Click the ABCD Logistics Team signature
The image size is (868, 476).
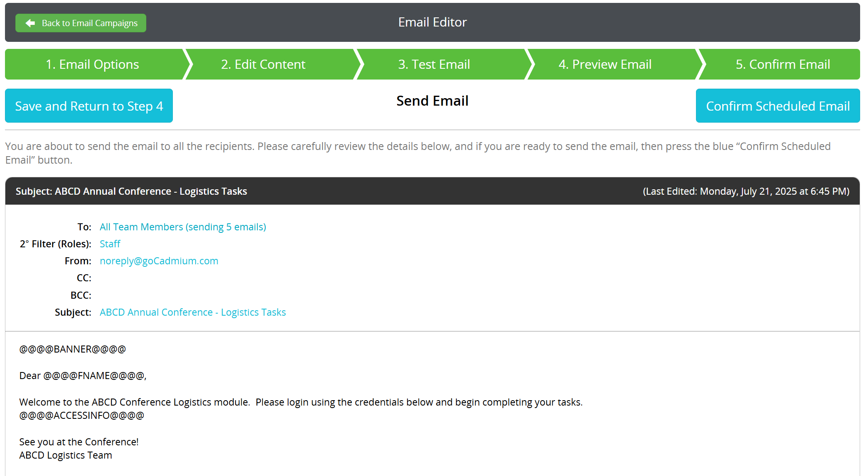pos(65,455)
